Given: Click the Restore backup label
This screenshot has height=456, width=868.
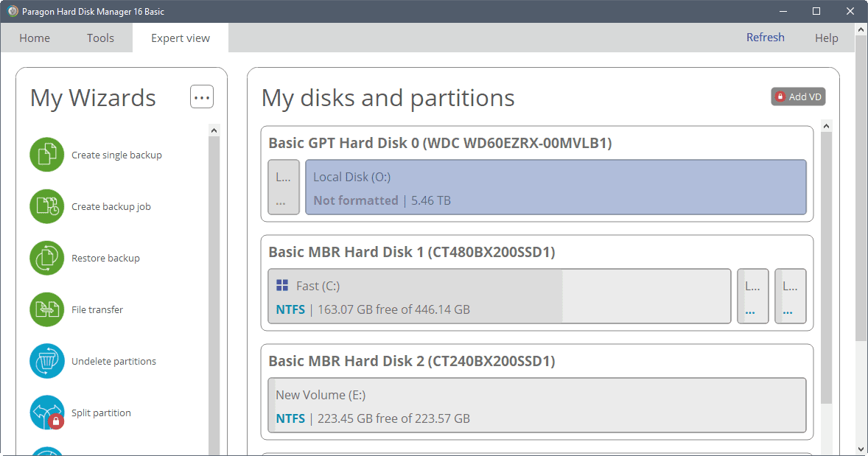Looking at the screenshot, I should coord(105,258).
